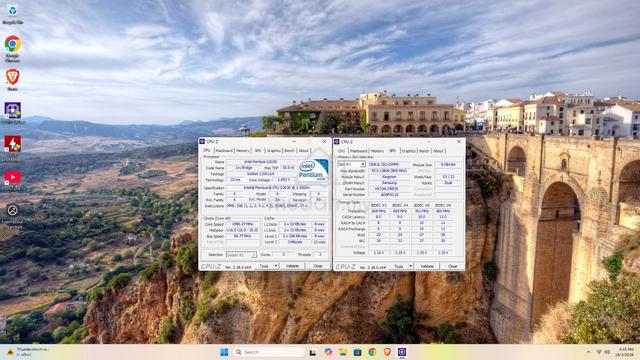Open Copilot from the taskbar
This screenshot has width=640, height=360.
click(328, 352)
